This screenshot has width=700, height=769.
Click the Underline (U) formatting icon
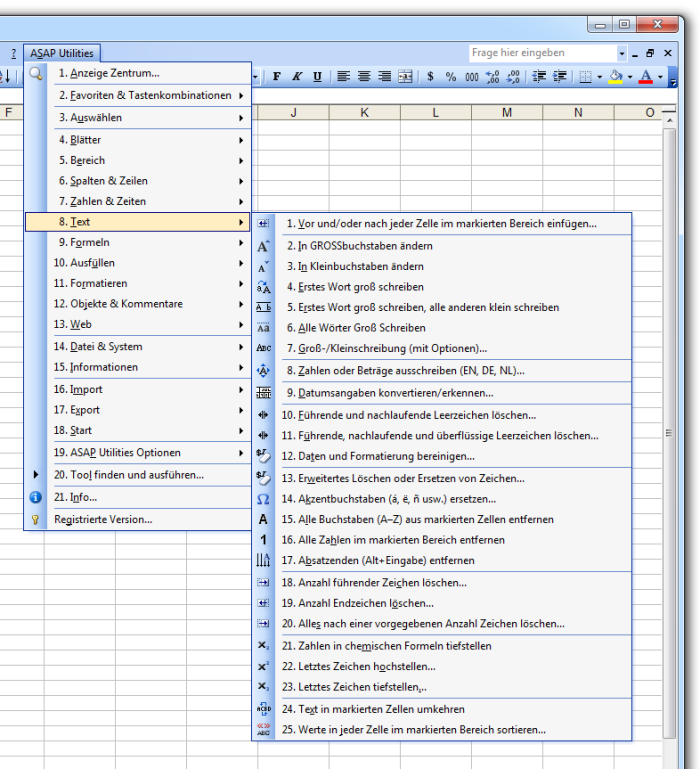(x=317, y=76)
